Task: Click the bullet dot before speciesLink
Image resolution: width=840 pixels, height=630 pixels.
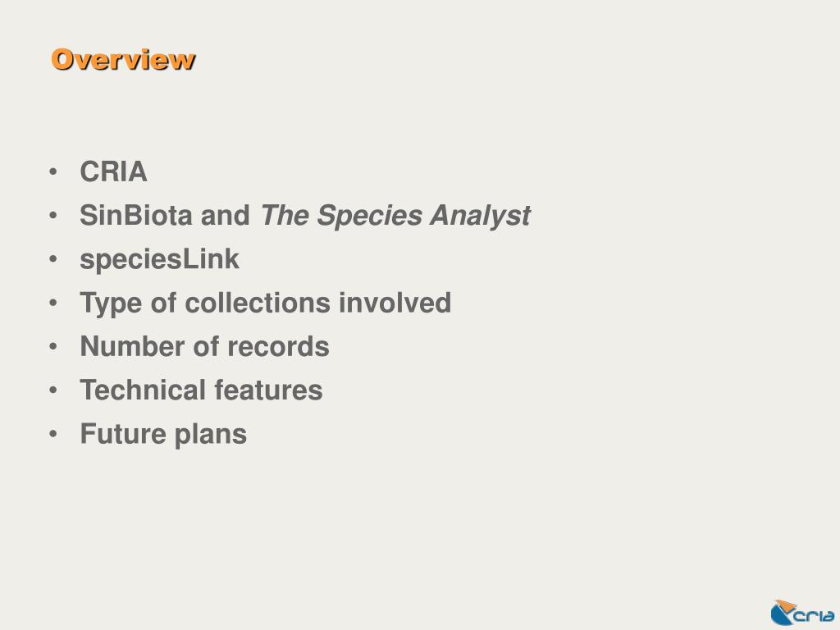Action: click(x=52, y=259)
